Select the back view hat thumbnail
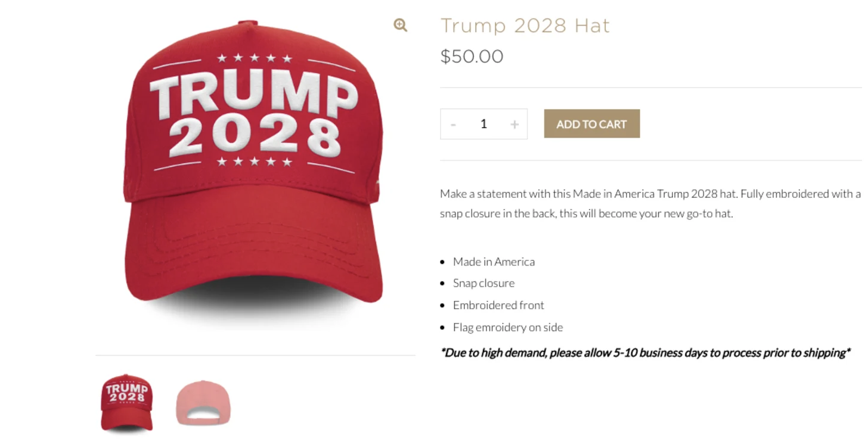Image resolution: width=868 pixels, height=441 pixels. [203, 403]
